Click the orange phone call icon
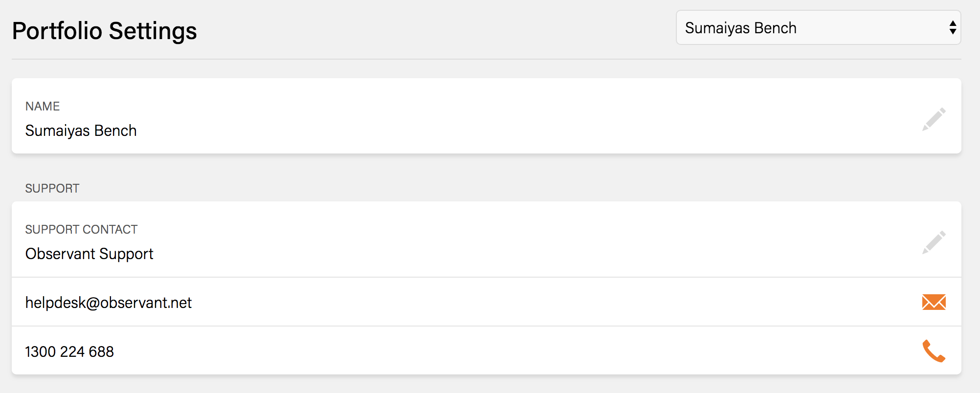The width and height of the screenshot is (980, 393). 934,351
